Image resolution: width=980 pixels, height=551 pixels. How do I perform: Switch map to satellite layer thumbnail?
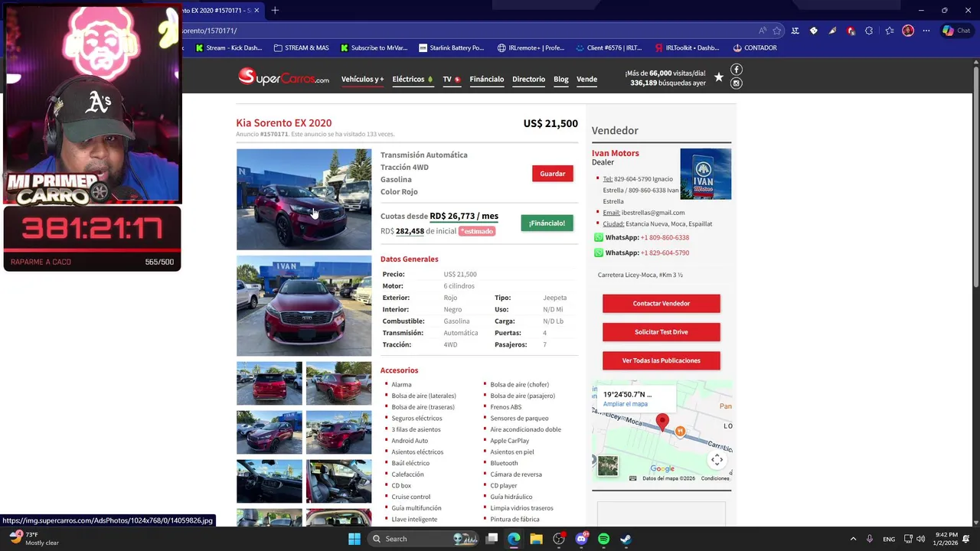[608, 465]
